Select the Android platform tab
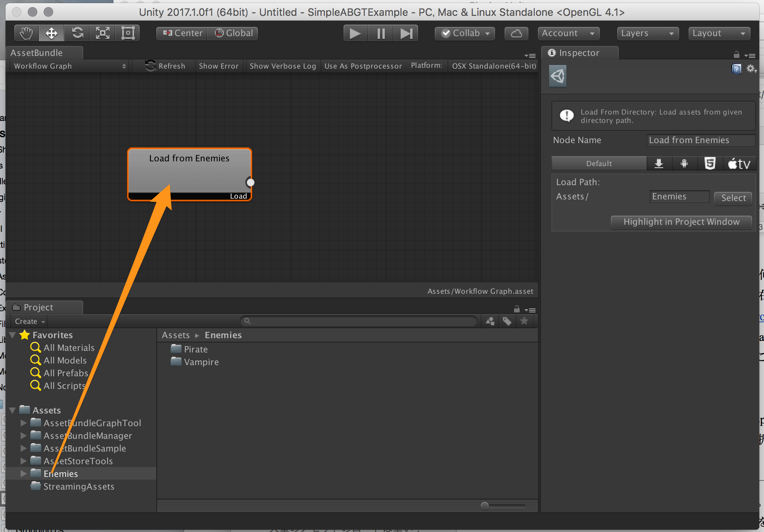This screenshot has height=532, width=764. click(x=684, y=163)
